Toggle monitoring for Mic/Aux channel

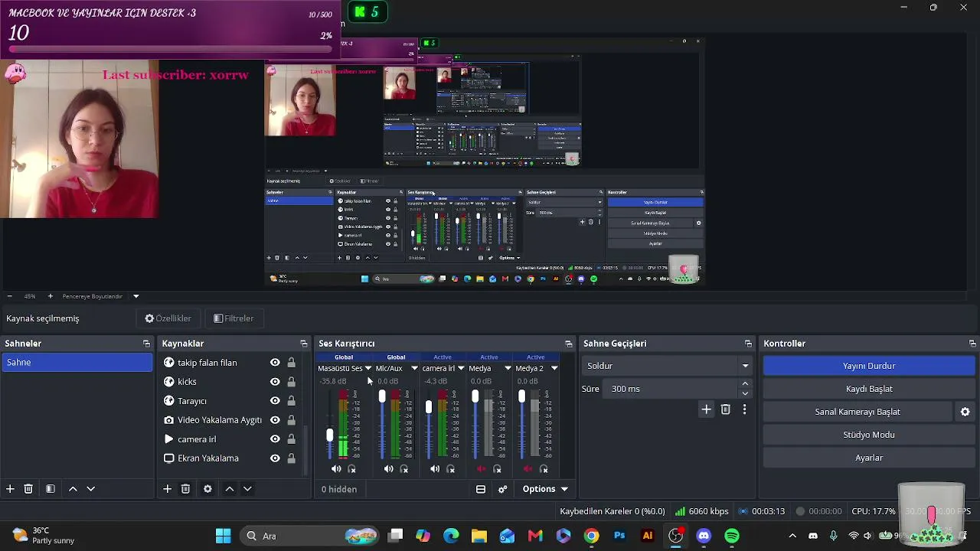[404, 469]
